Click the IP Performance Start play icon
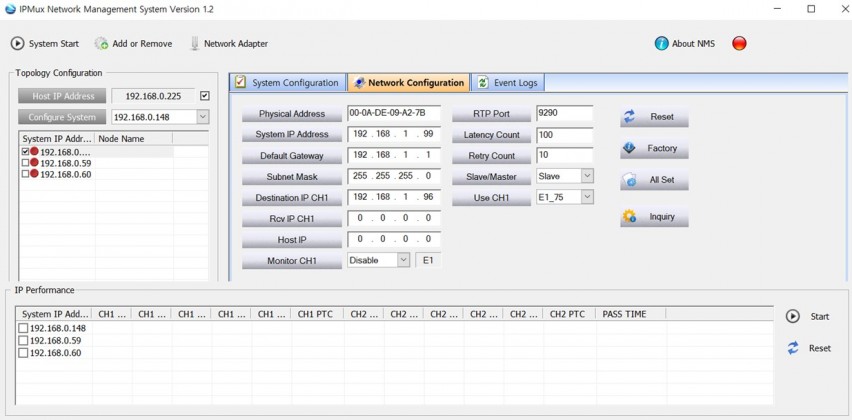The height and width of the screenshot is (420, 852). [x=793, y=316]
